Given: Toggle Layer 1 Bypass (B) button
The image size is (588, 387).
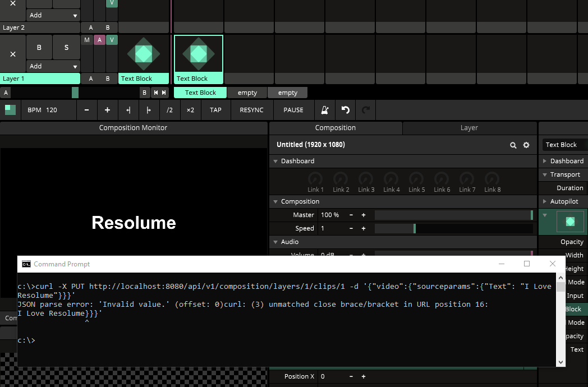Looking at the screenshot, I should (x=39, y=48).
